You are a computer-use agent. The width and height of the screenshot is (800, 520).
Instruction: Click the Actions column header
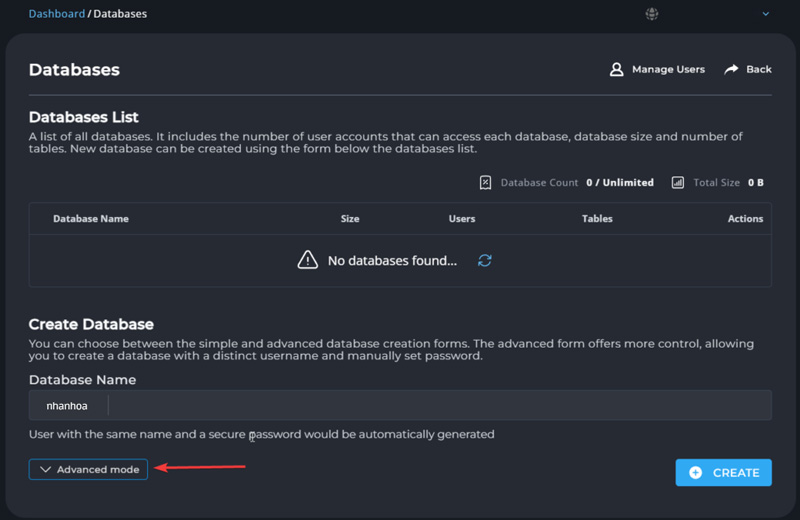(745, 218)
